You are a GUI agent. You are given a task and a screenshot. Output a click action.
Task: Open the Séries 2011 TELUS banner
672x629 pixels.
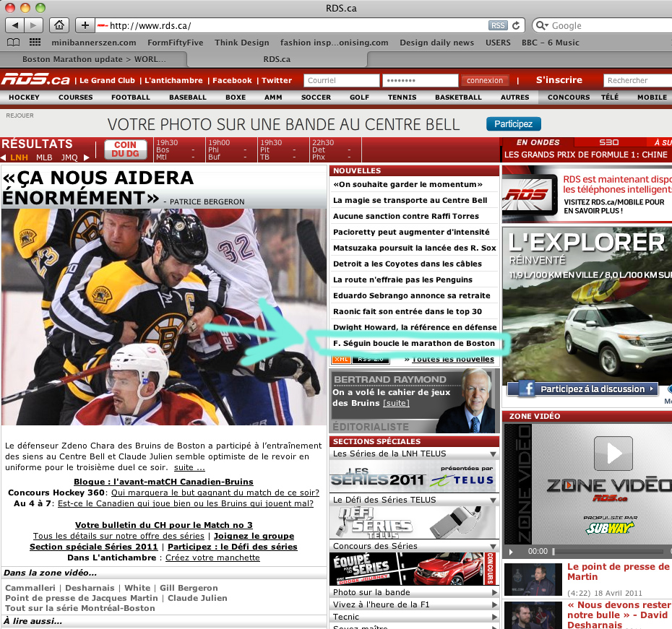pyautogui.click(x=413, y=476)
